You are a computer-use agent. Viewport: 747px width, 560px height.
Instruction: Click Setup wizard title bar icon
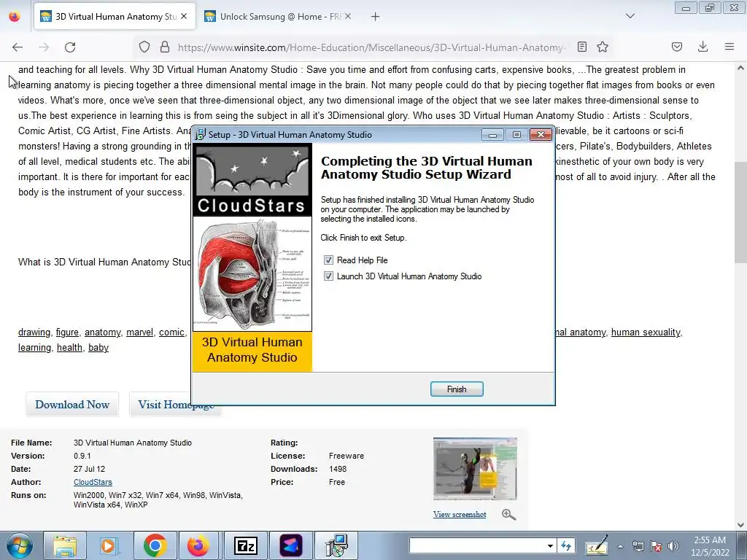click(x=200, y=135)
